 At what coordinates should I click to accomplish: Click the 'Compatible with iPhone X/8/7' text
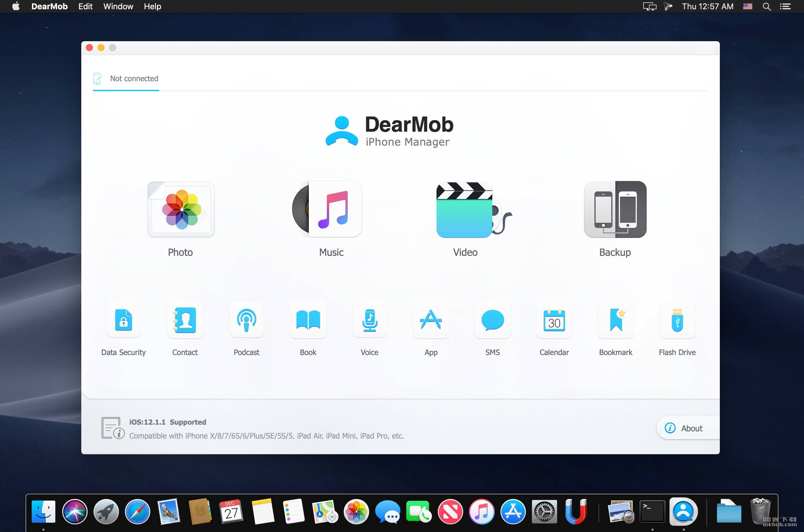266,436
